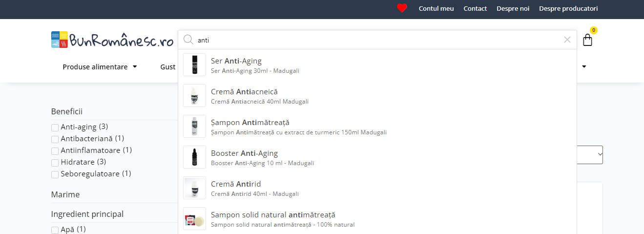Select Cremă Antiacneică suggestion title

(244, 92)
